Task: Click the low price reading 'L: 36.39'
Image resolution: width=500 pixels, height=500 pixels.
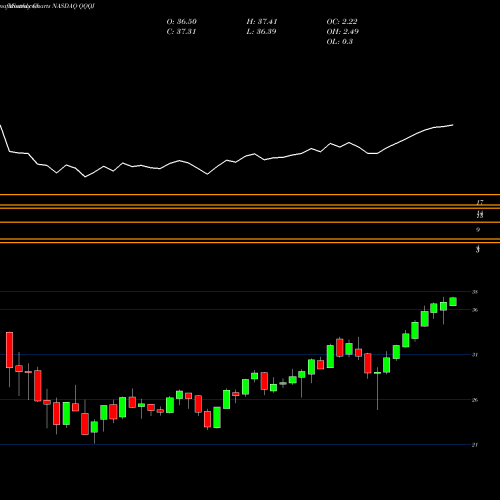Action: click(x=261, y=32)
